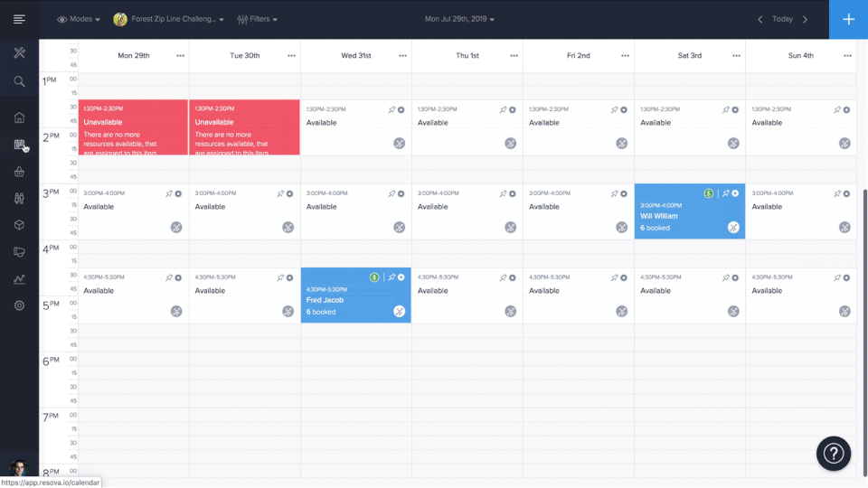Go to previous week arrow
This screenshot has height=488, width=868.
click(760, 19)
